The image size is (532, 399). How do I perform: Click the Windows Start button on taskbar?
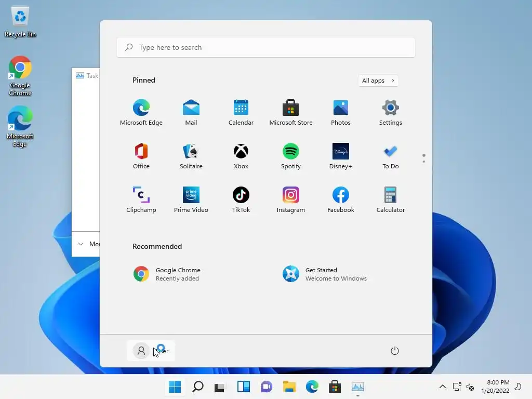click(x=175, y=387)
